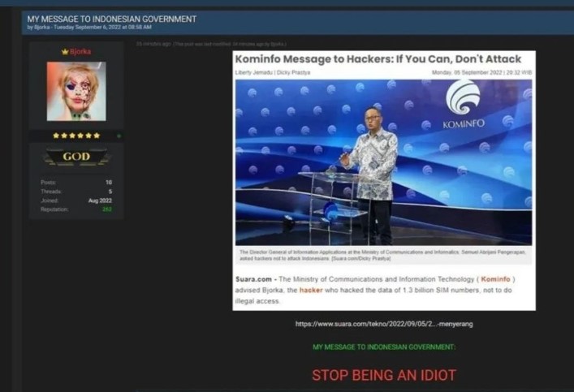574x392 pixels.
Task: Click the red 'STOP BEING AN IDIOT' text
Action: (x=384, y=375)
